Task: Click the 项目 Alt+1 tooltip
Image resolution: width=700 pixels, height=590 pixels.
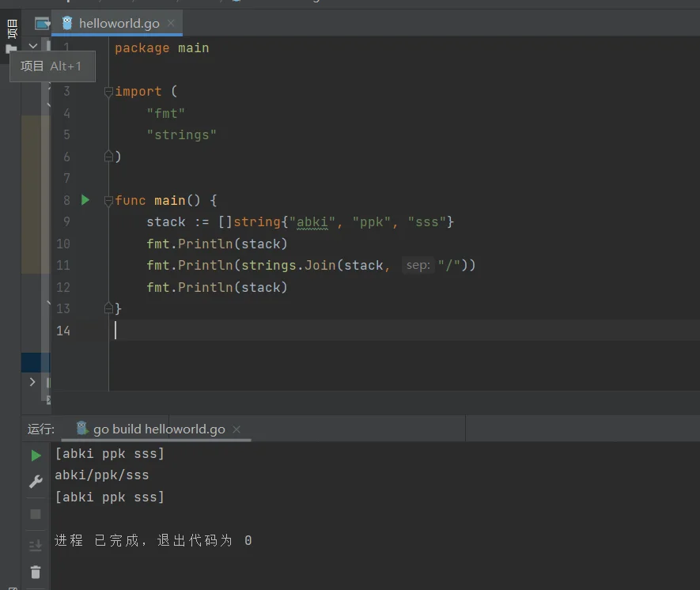Action: (52, 66)
